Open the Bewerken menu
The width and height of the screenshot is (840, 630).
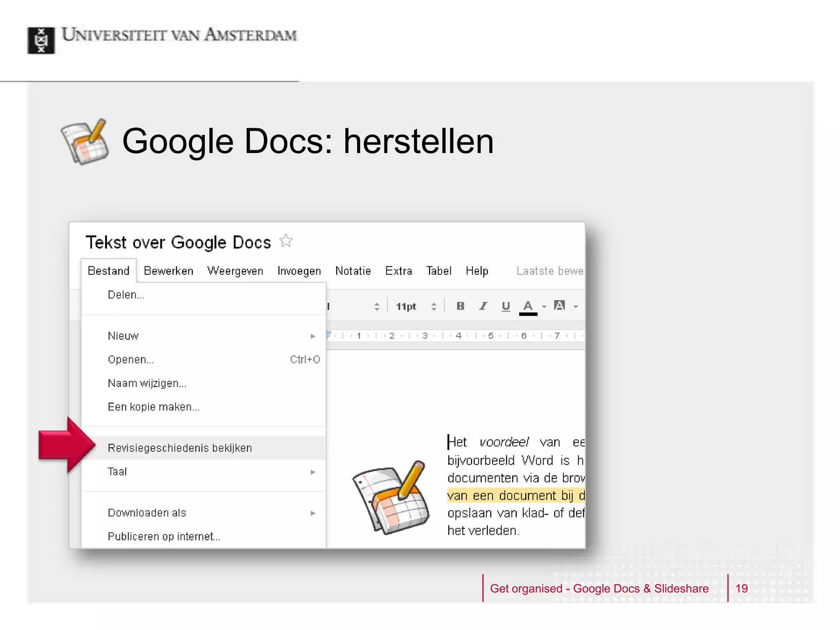pos(169,271)
